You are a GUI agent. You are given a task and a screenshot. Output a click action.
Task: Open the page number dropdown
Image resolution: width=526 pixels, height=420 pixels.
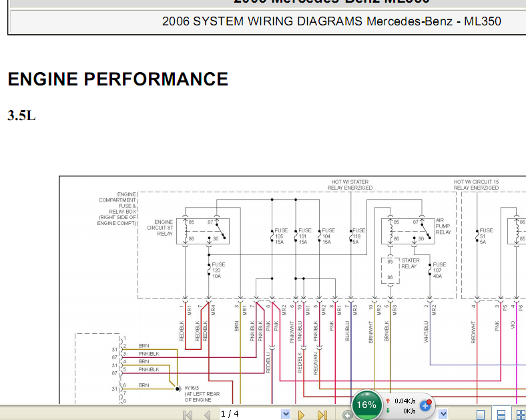pyautogui.click(x=286, y=414)
